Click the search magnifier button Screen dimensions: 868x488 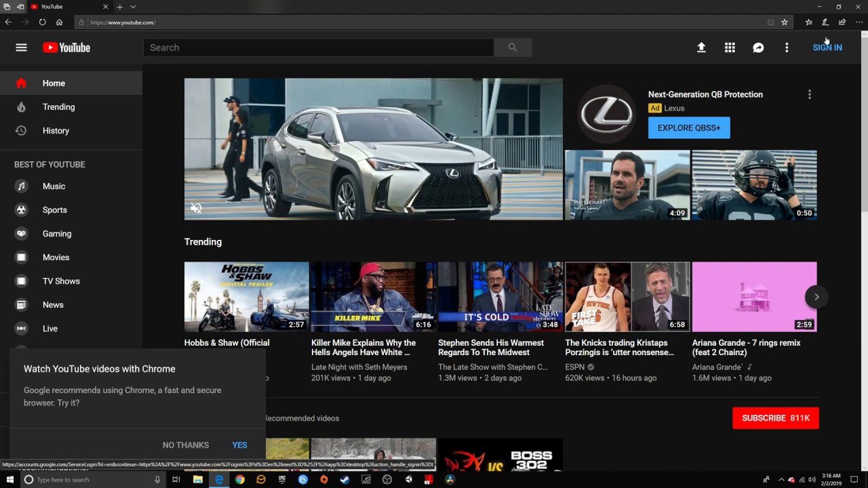(x=513, y=47)
